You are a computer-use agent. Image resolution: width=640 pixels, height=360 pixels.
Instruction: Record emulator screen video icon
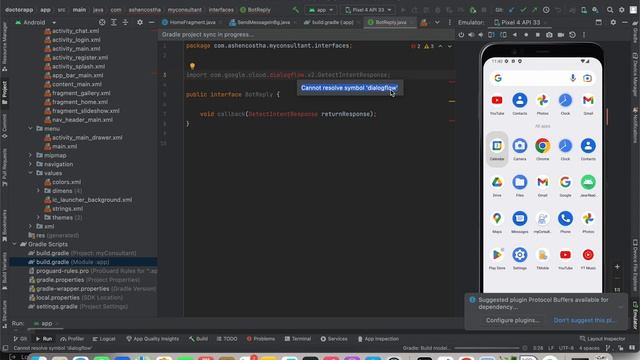(x=561, y=35)
